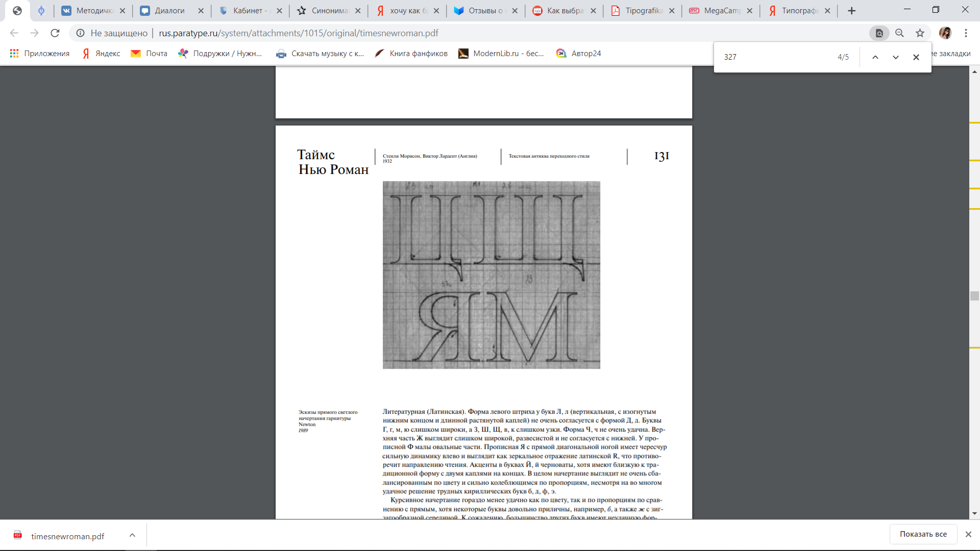Expand timesnewroman.pdf download options chevron
The height and width of the screenshot is (551, 980).
tap(132, 535)
